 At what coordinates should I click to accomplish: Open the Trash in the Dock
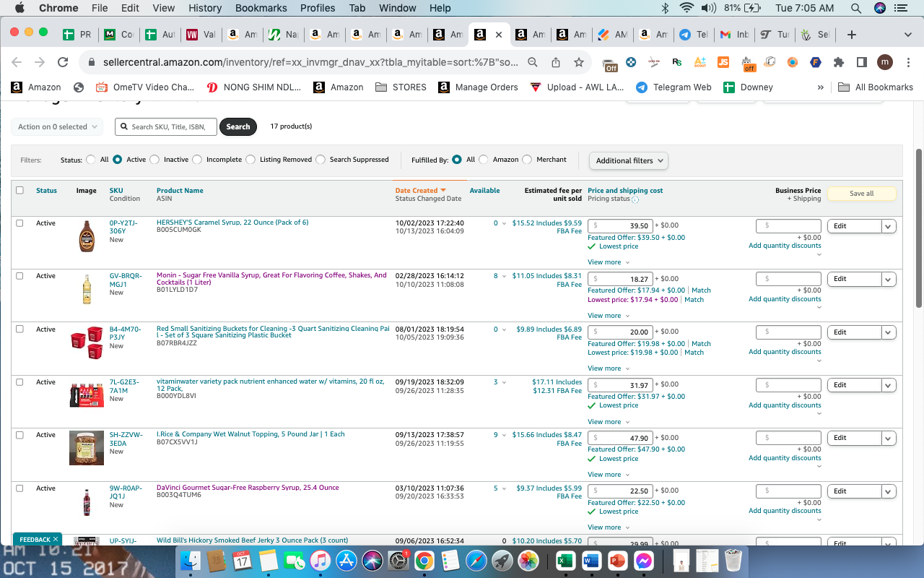click(x=733, y=560)
